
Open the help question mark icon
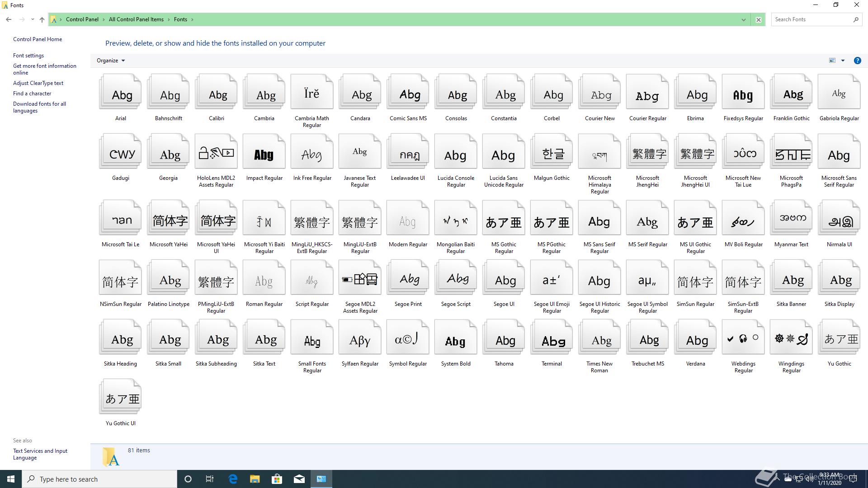[857, 61]
